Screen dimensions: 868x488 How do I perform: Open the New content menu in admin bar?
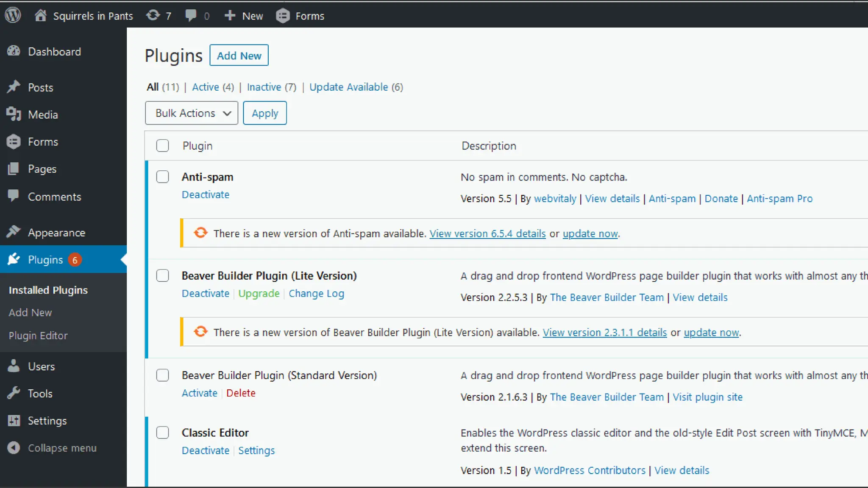point(244,16)
